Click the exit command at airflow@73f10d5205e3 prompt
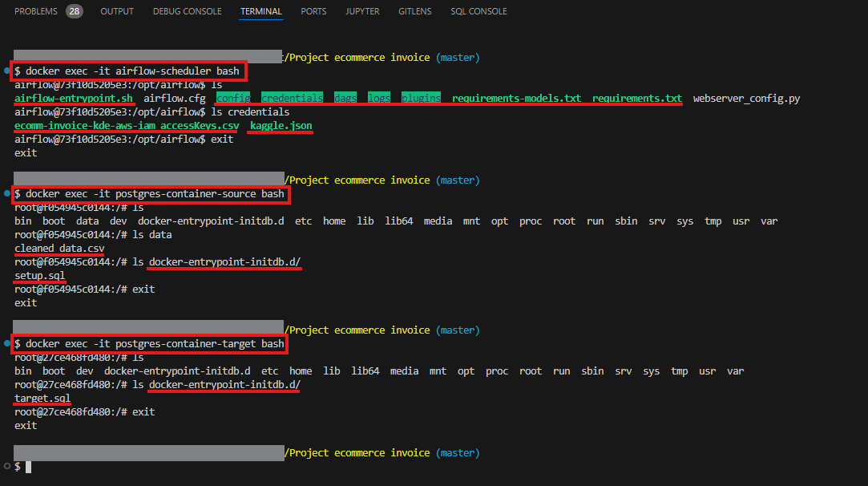Image resolution: width=868 pixels, height=486 pixels. point(222,139)
